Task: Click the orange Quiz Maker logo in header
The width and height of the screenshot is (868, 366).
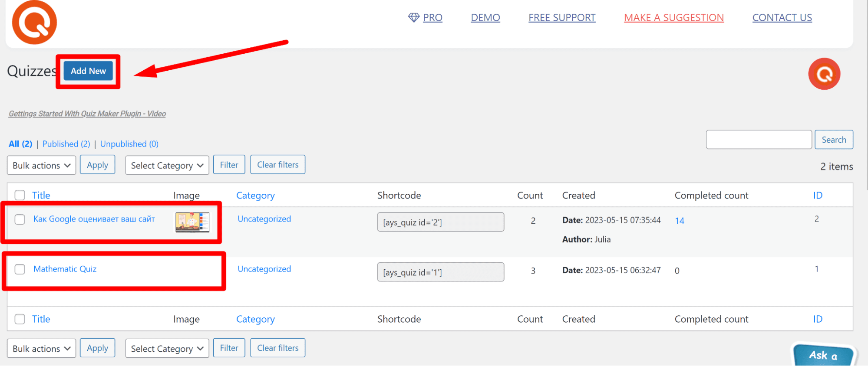Action: (34, 23)
